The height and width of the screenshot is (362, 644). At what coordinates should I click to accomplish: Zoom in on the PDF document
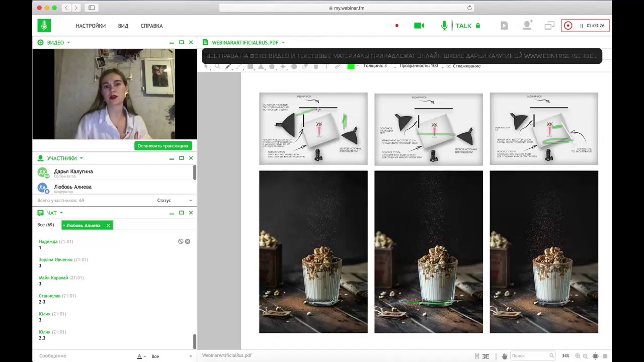(578, 356)
